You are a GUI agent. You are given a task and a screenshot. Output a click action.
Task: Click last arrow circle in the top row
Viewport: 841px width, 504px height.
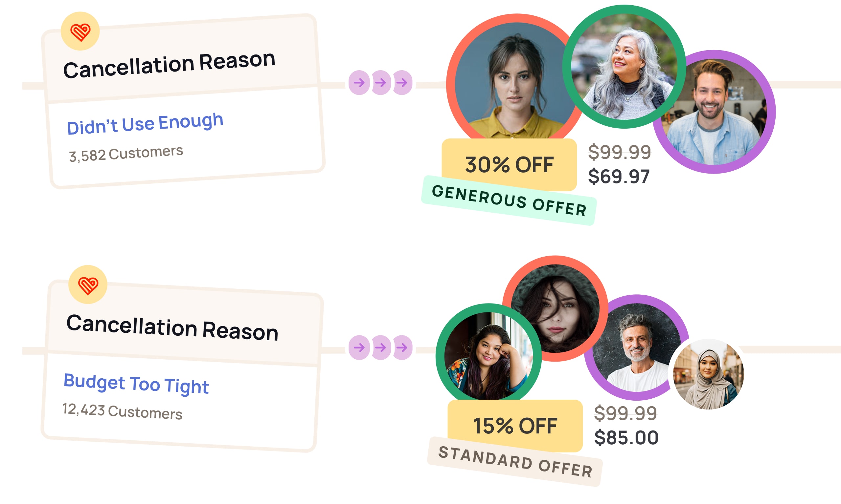pos(402,83)
